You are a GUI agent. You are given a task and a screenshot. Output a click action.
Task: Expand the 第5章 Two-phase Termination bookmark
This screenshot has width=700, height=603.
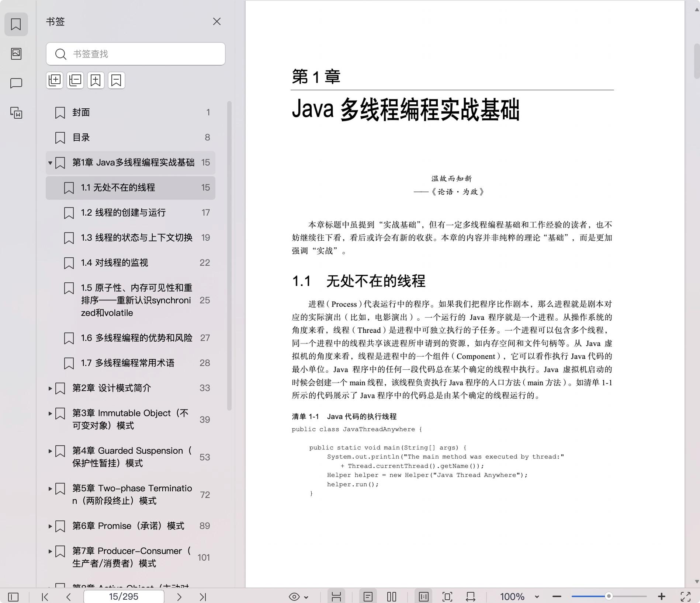coord(50,488)
